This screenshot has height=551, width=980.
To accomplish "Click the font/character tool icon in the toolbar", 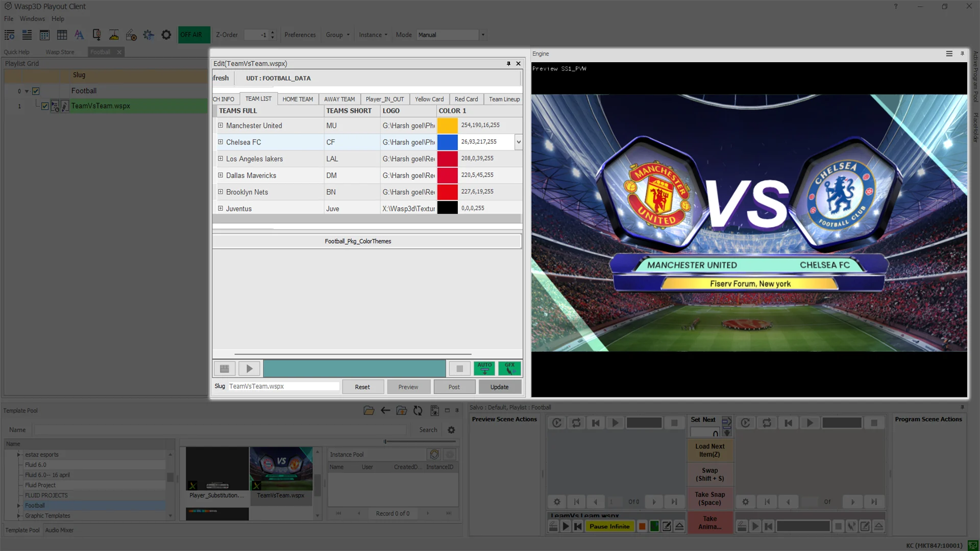I will pos(79,35).
